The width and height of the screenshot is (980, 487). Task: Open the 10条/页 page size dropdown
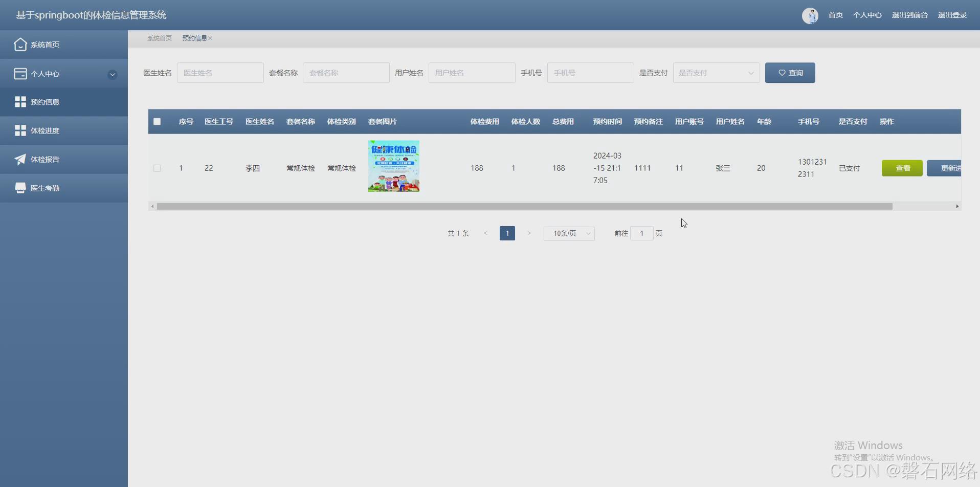tap(568, 233)
